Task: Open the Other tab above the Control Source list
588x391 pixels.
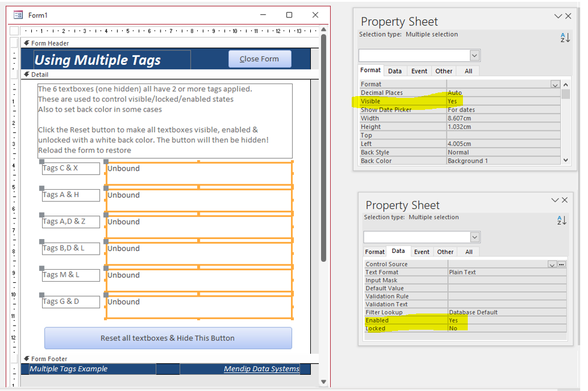Action: pos(445,252)
